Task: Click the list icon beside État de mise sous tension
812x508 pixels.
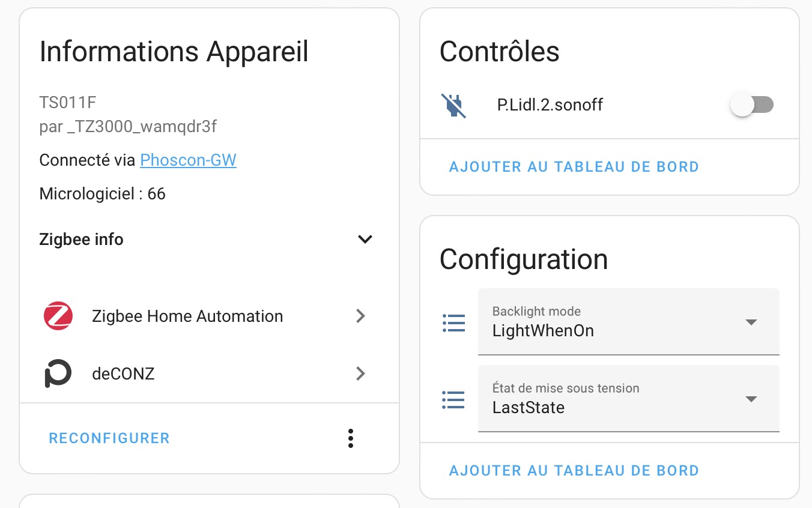Action: click(453, 399)
